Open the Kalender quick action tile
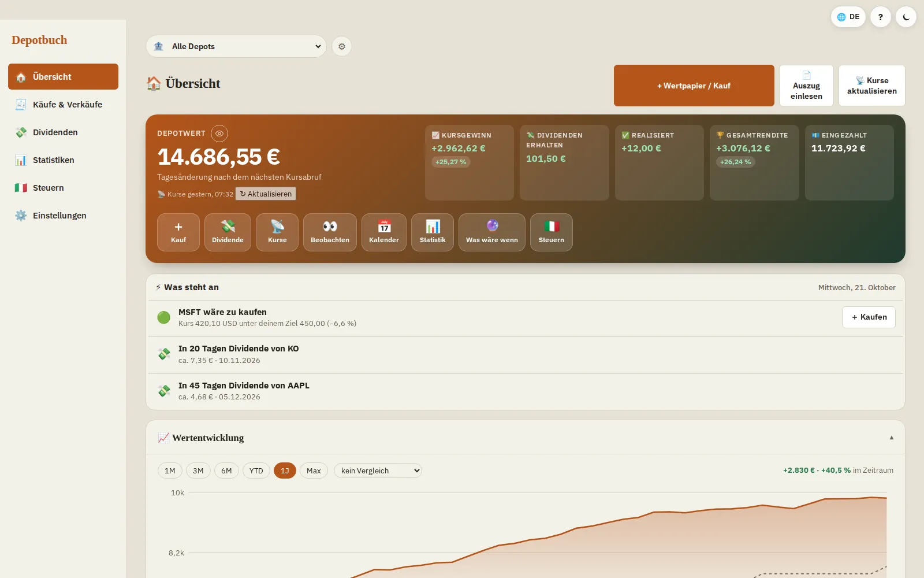924x578 pixels. (384, 232)
